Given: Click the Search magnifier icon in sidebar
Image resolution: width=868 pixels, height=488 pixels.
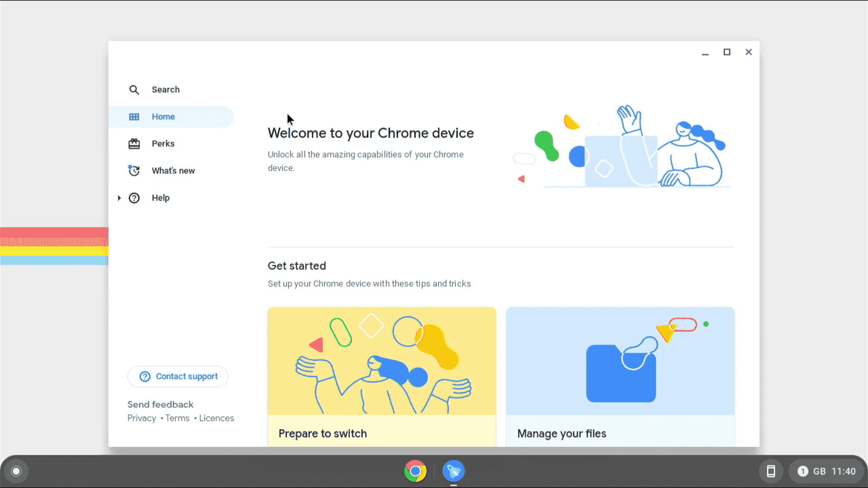Looking at the screenshot, I should (134, 89).
